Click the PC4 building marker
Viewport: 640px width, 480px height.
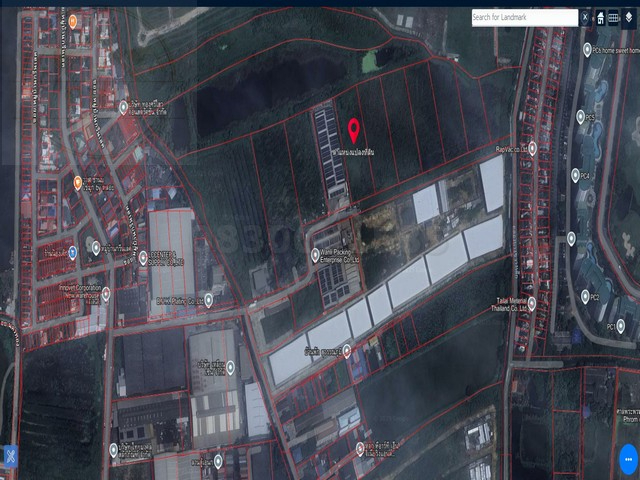pos(576,175)
